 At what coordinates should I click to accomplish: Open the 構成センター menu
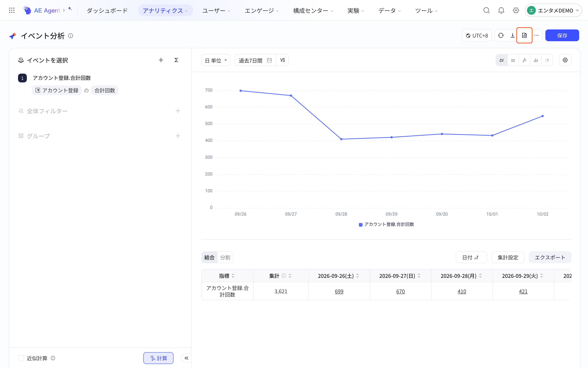(x=313, y=10)
